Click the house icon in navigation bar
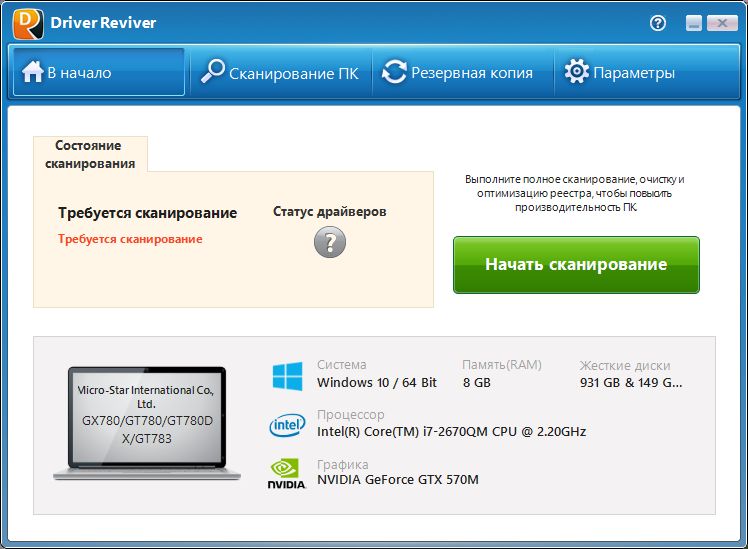This screenshot has width=748, height=549. pos(32,72)
